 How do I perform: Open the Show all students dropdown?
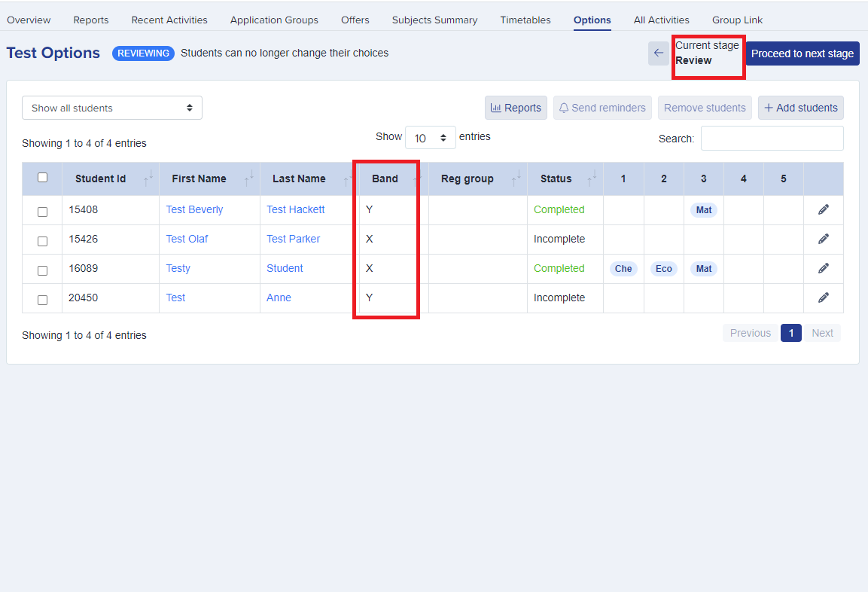[x=112, y=108]
